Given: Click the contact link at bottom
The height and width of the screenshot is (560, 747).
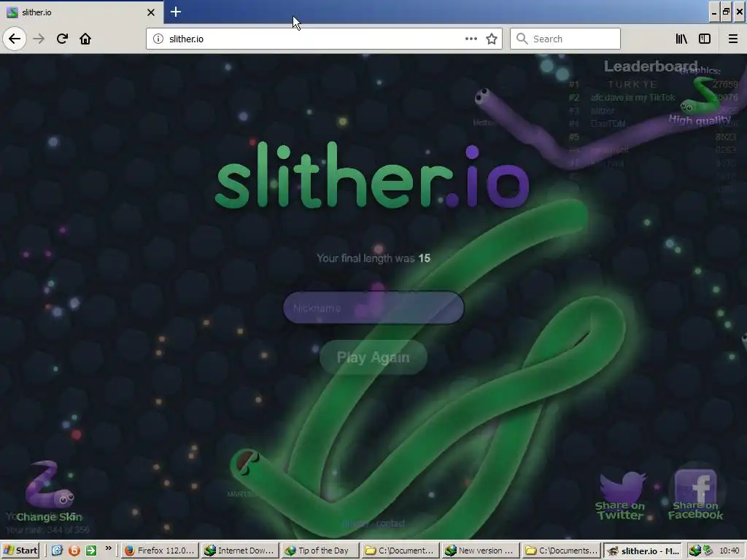Looking at the screenshot, I should pyautogui.click(x=391, y=523).
